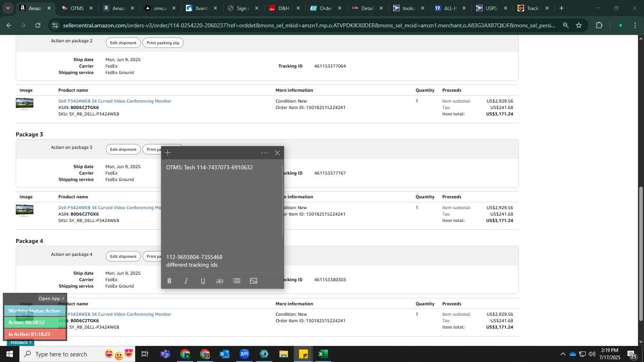Switch to the ALL-IN tab

click(450, 8)
